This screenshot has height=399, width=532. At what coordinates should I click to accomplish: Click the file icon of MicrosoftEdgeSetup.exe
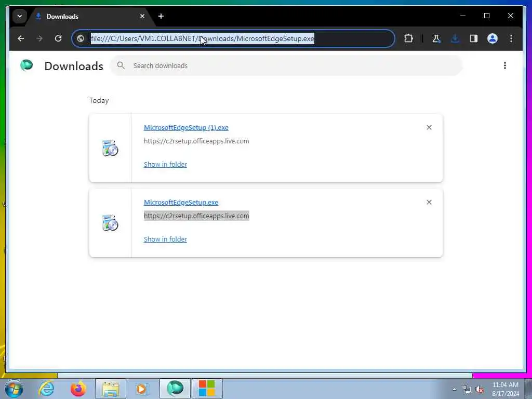tap(110, 223)
